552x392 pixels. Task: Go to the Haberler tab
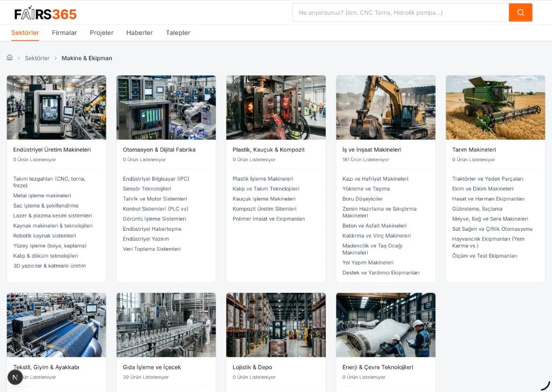[x=140, y=33]
